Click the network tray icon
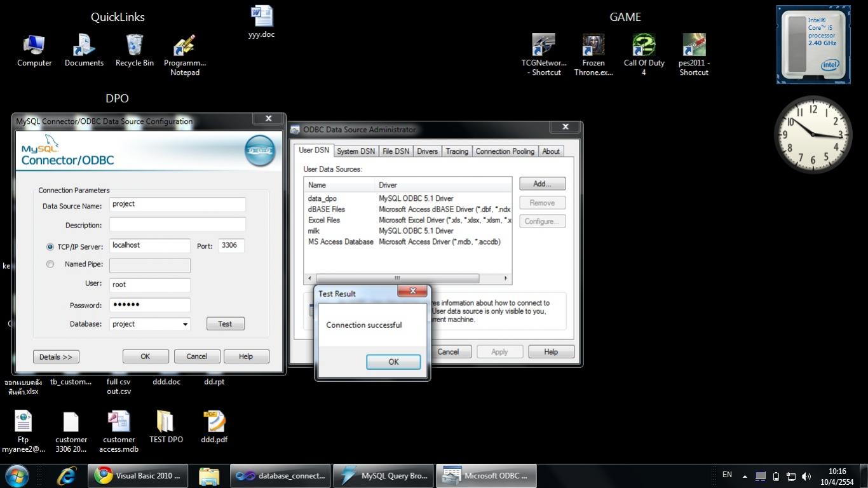 791,476
